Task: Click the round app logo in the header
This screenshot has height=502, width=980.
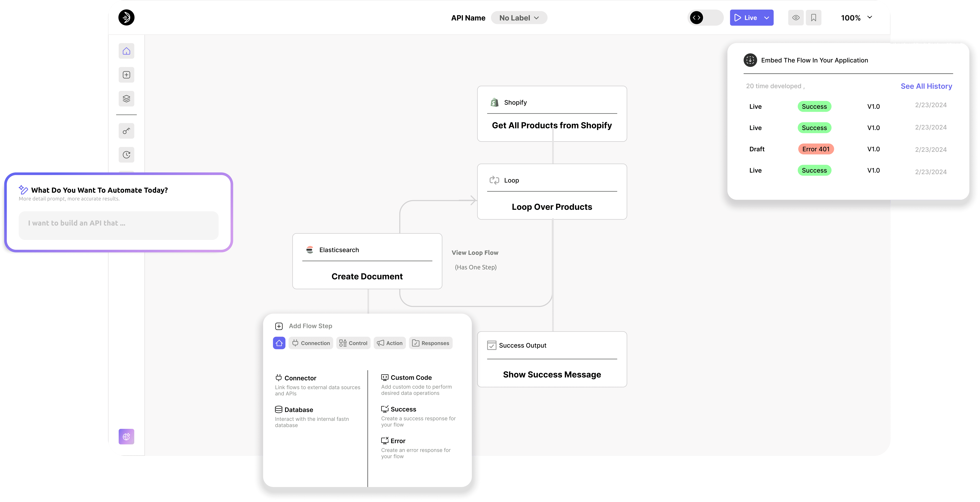Action: (126, 18)
